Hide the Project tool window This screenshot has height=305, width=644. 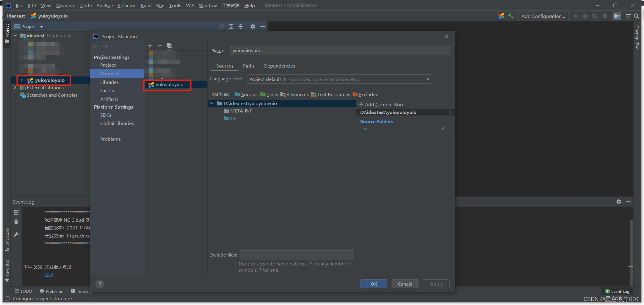pos(263,26)
